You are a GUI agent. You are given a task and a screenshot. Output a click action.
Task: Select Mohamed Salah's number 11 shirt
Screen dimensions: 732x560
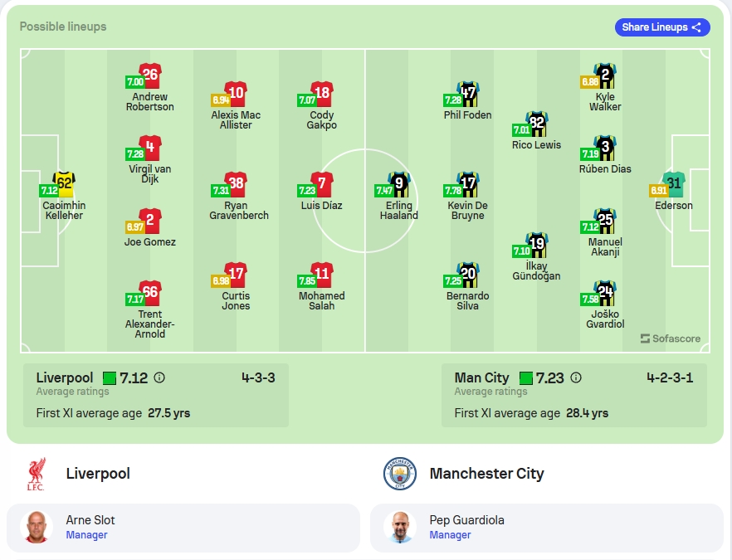[x=322, y=275]
